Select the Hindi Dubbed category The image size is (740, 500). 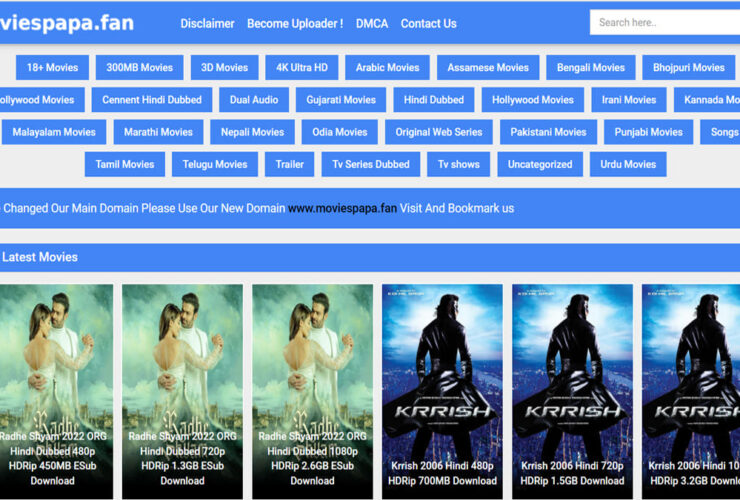point(434,100)
